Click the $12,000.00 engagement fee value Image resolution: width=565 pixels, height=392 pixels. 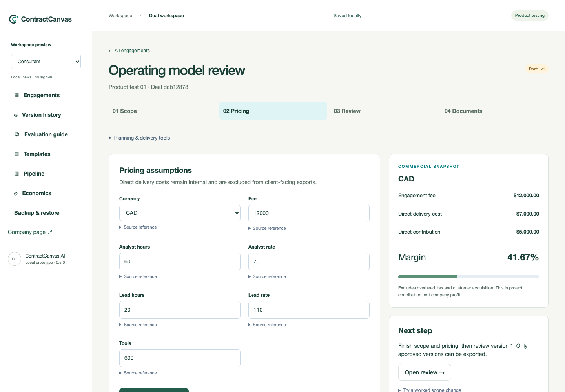click(526, 196)
